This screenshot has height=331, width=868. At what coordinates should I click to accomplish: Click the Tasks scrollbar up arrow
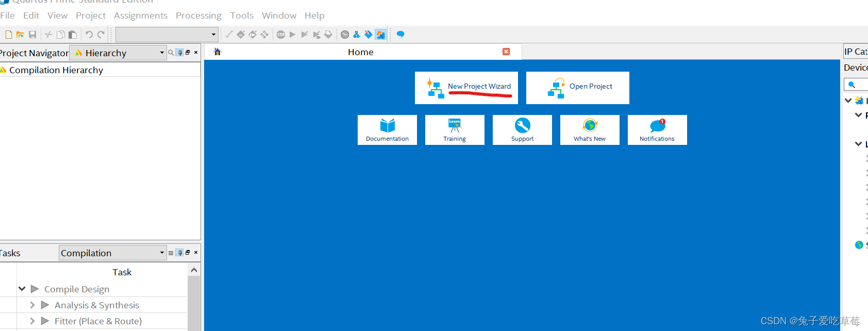pyautogui.click(x=194, y=270)
